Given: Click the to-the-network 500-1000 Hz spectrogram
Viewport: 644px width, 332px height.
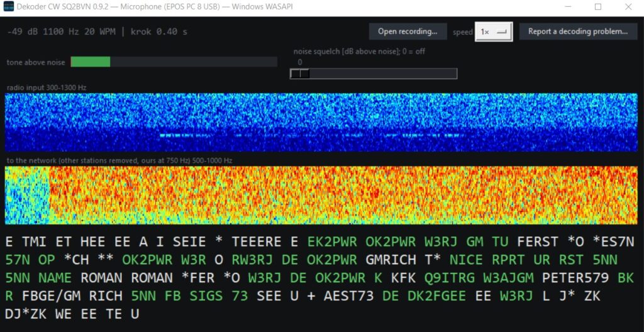Looking at the screenshot, I should 321,195.
